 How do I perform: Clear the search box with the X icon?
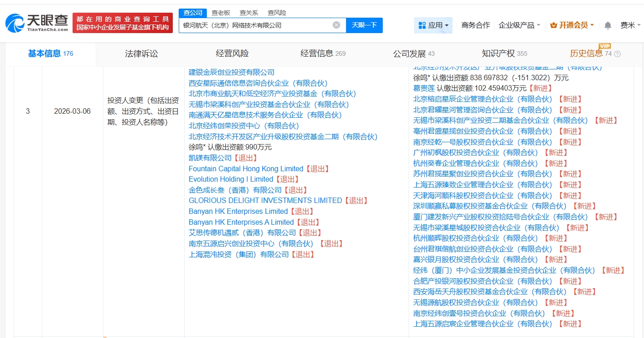coord(336,25)
